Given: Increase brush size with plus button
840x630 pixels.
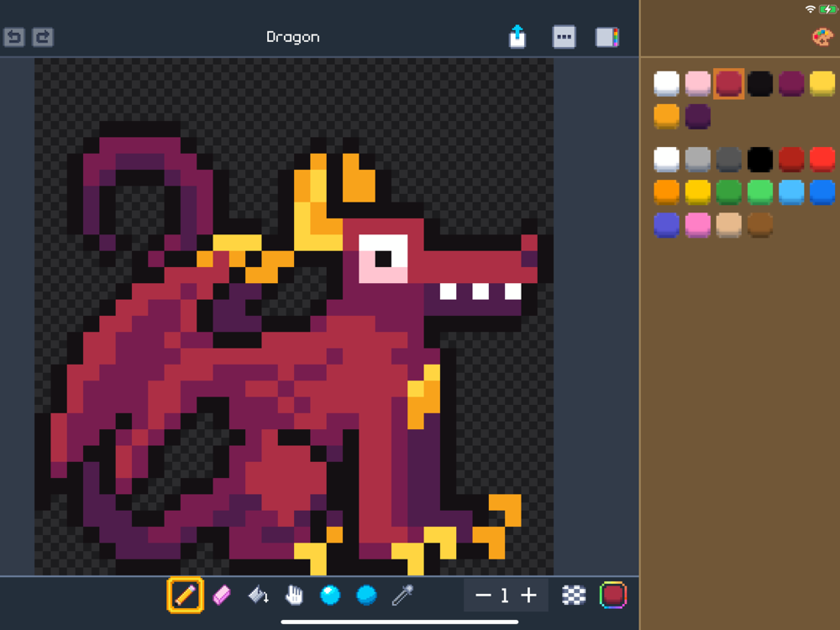Looking at the screenshot, I should click(528, 596).
